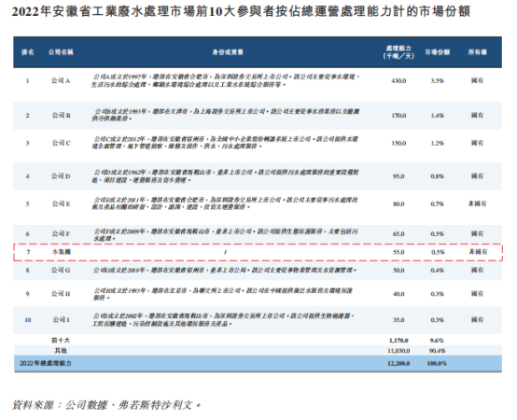Viewport: 517px width, 420px height.
Task: Select the 0.3% share in 公司I row
Action: [x=437, y=320]
